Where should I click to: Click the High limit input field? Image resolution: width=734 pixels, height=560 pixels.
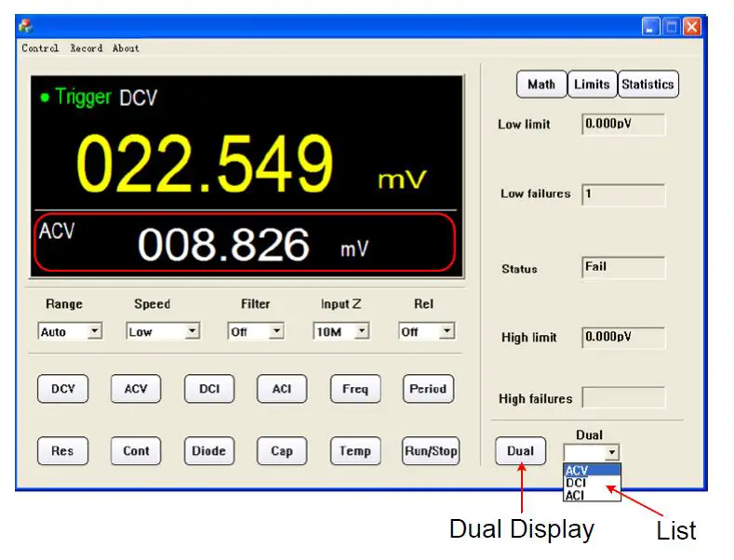click(x=623, y=338)
